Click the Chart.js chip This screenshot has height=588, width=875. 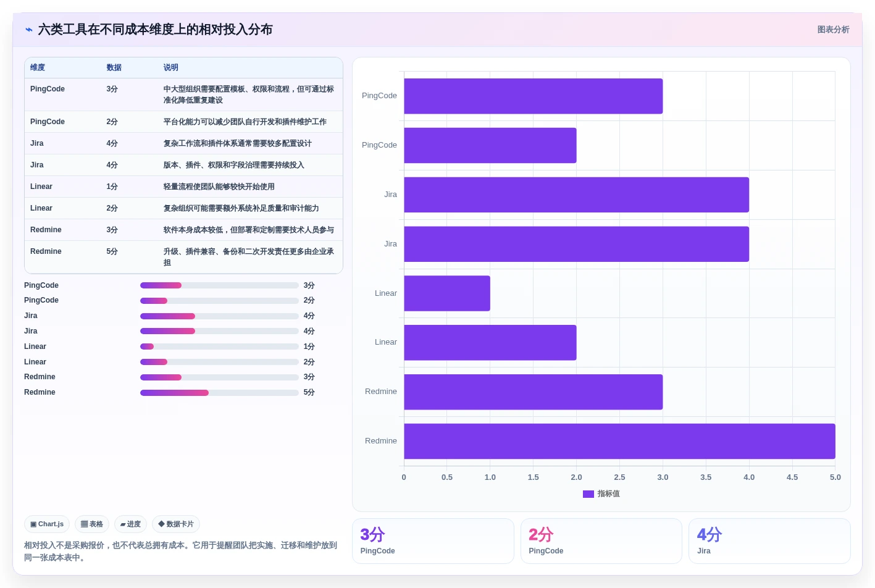pyautogui.click(x=47, y=524)
